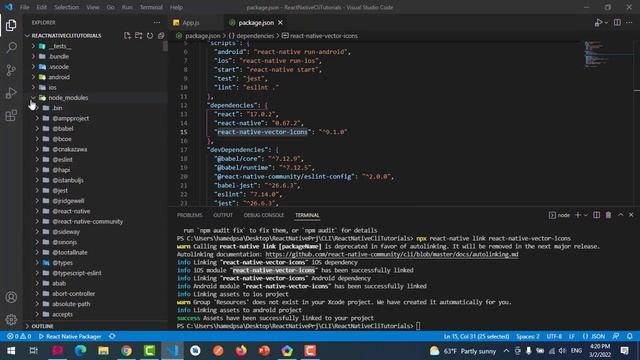Open the new terminal launch profile dropdown

tap(586, 215)
